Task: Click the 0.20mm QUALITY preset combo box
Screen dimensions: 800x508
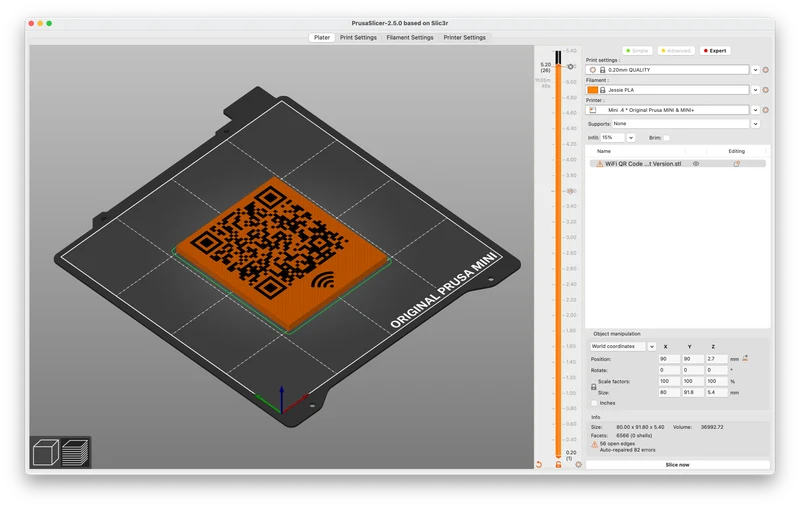Action: [x=667, y=70]
